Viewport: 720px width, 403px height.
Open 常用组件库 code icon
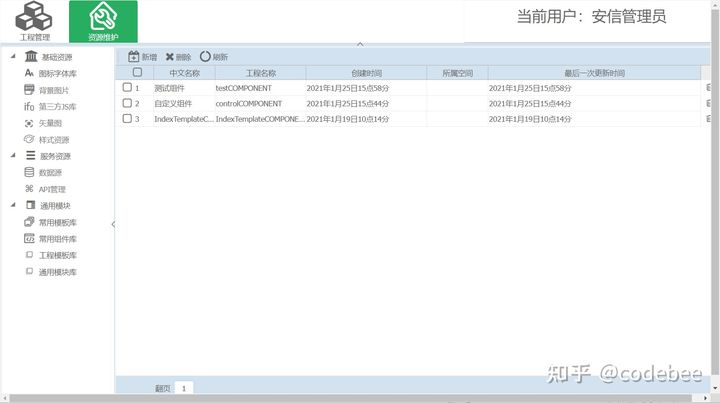point(29,239)
